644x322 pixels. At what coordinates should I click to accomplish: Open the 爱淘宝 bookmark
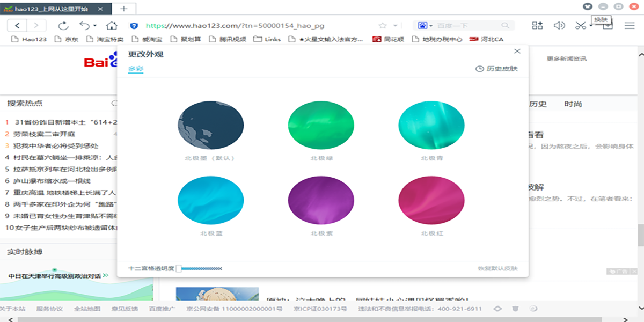[x=147, y=39]
